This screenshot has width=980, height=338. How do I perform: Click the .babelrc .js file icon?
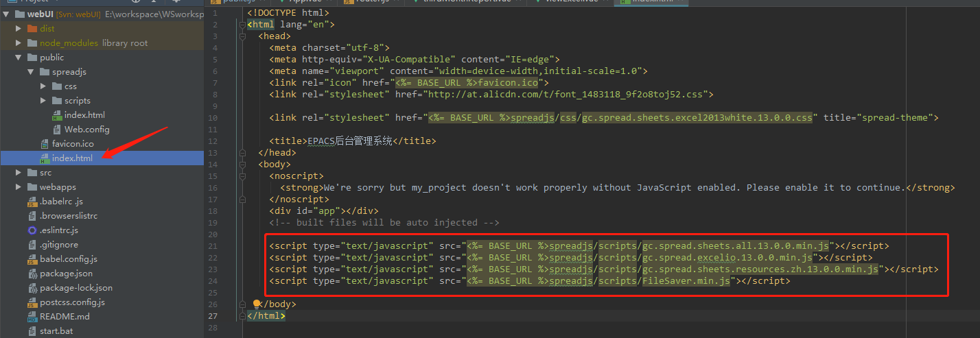(x=32, y=202)
